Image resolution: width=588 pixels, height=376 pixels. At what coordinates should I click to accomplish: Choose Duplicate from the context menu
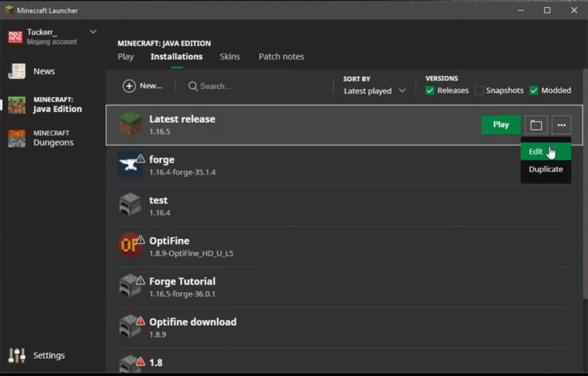tap(546, 169)
